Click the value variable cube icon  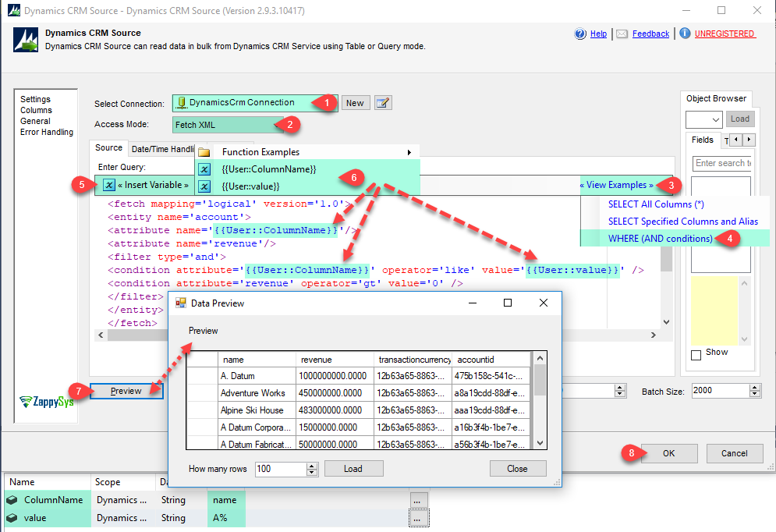tap(12, 518)
